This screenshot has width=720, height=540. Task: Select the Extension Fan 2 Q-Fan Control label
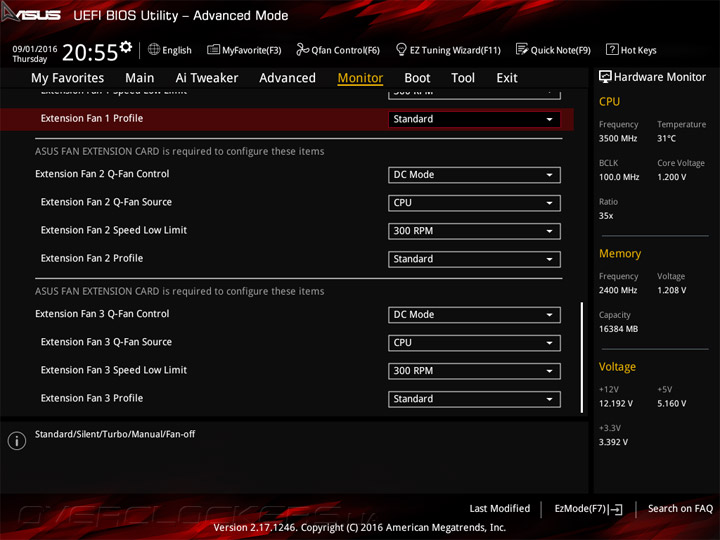pos(102,174)
